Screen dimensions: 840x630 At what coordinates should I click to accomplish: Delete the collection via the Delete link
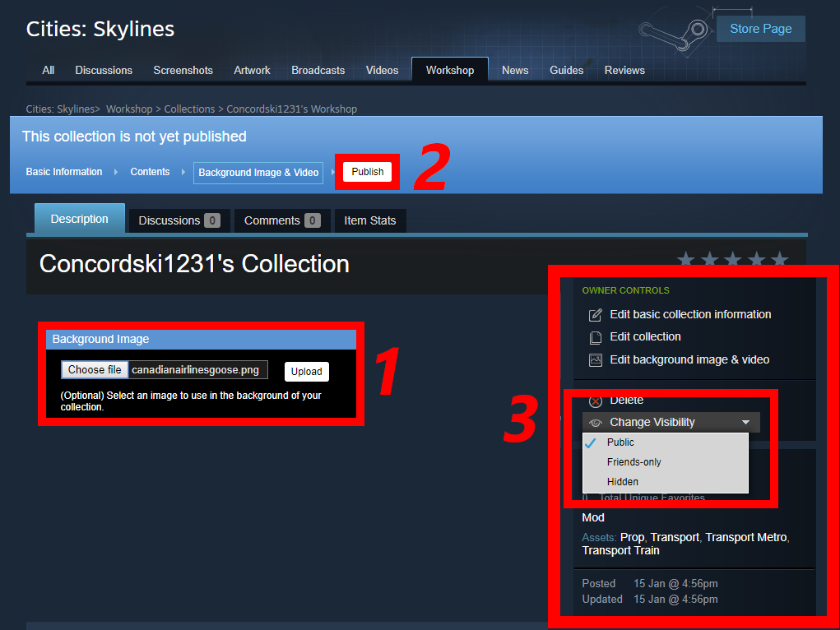[x=626, y=401]
